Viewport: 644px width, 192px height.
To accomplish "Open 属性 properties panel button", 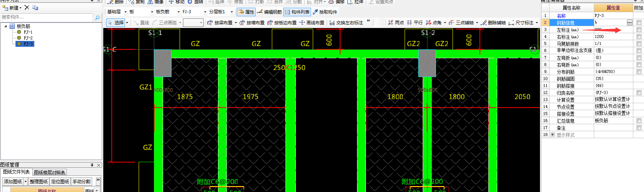I will click(246, 12).
